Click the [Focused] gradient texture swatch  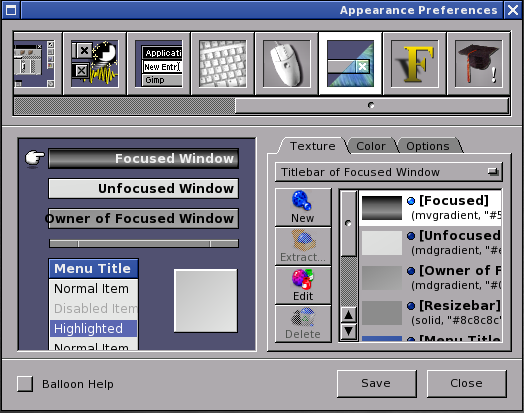[382, 208]
